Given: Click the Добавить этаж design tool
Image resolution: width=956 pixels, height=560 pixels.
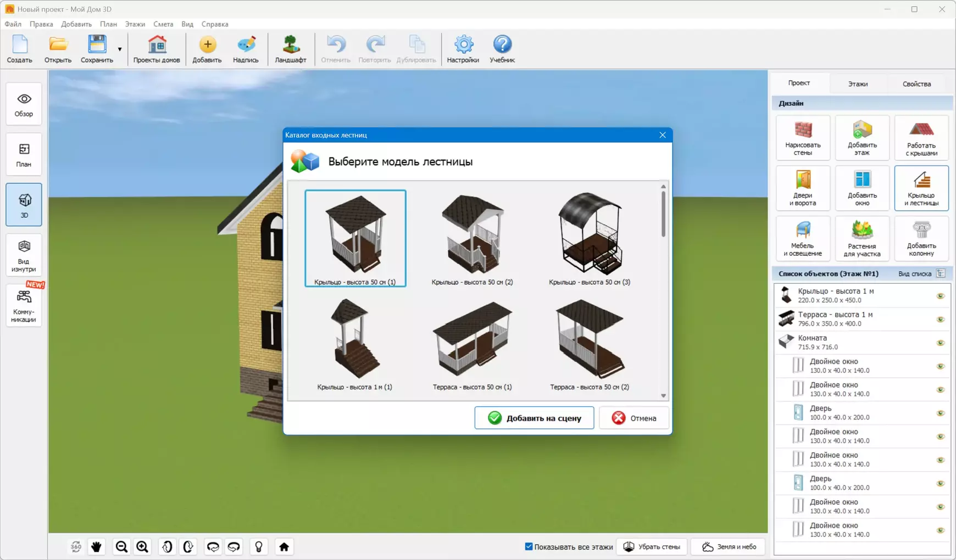Looking at the screenshot, I should [862, 138].
